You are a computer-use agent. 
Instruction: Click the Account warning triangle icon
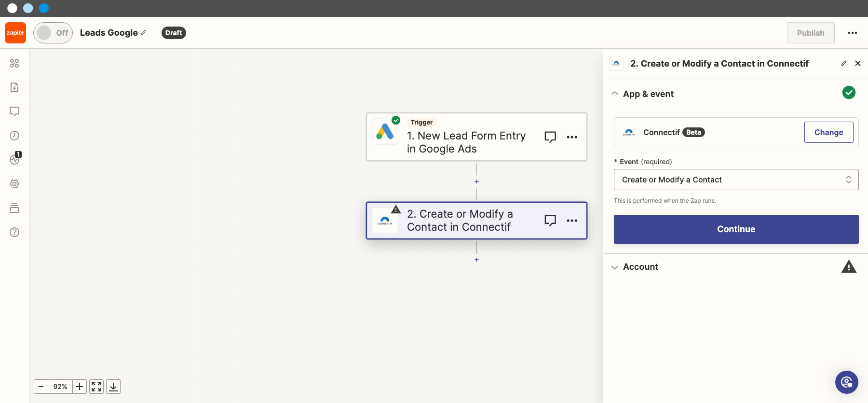849,266
